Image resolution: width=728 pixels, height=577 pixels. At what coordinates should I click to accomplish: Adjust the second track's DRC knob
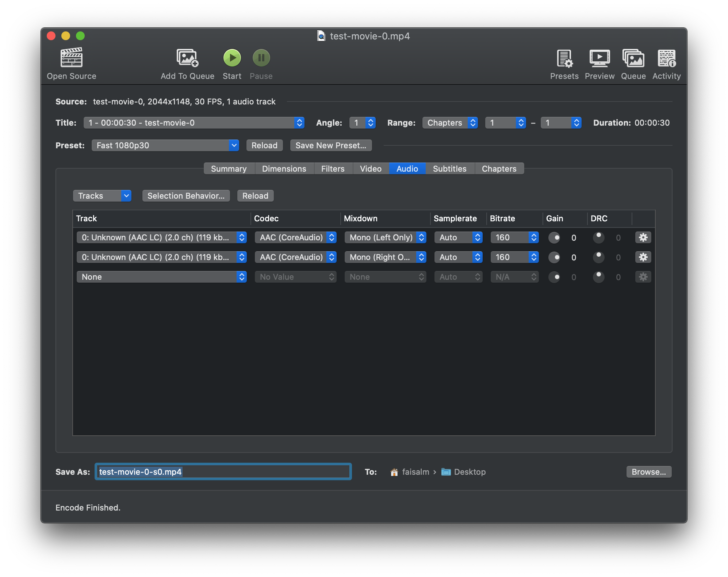coord(598,257)
